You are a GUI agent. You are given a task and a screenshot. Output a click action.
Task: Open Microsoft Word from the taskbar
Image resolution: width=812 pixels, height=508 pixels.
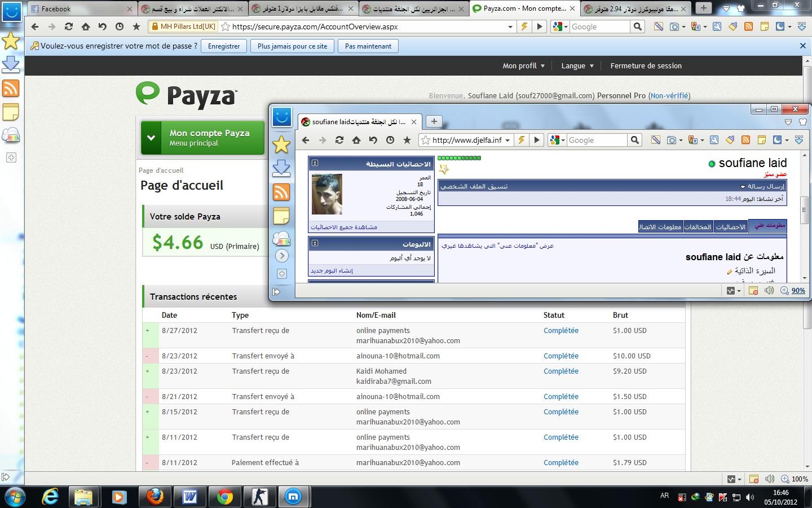click(189, 497)
